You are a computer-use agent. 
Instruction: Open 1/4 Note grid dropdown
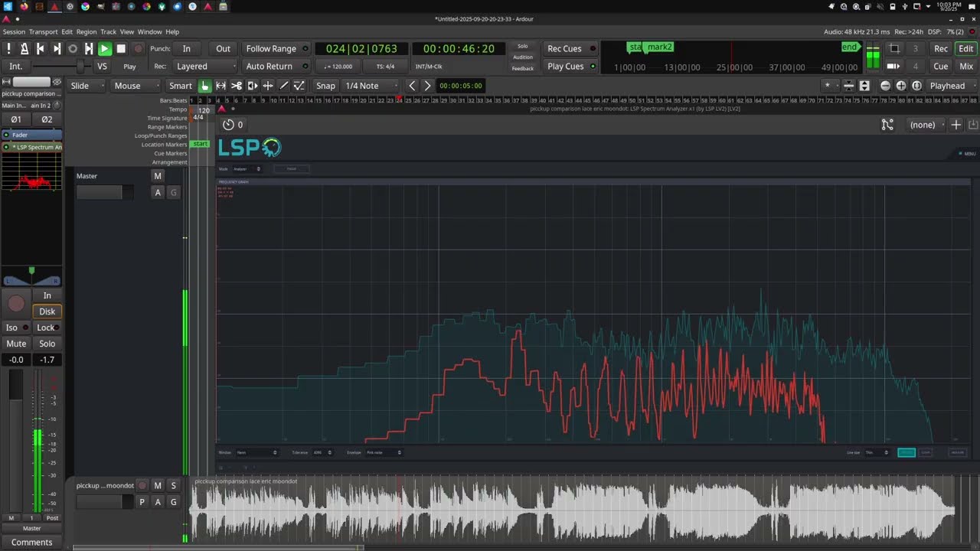(371, 86)
